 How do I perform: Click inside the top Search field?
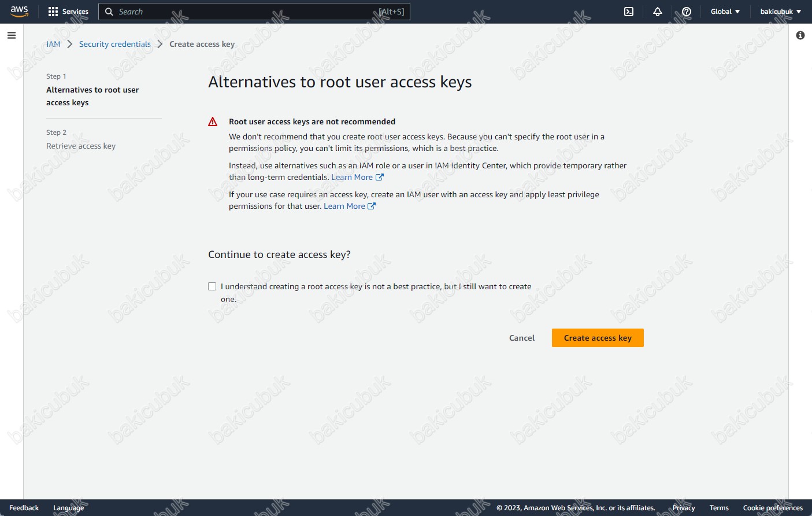(x=254, y=12)
